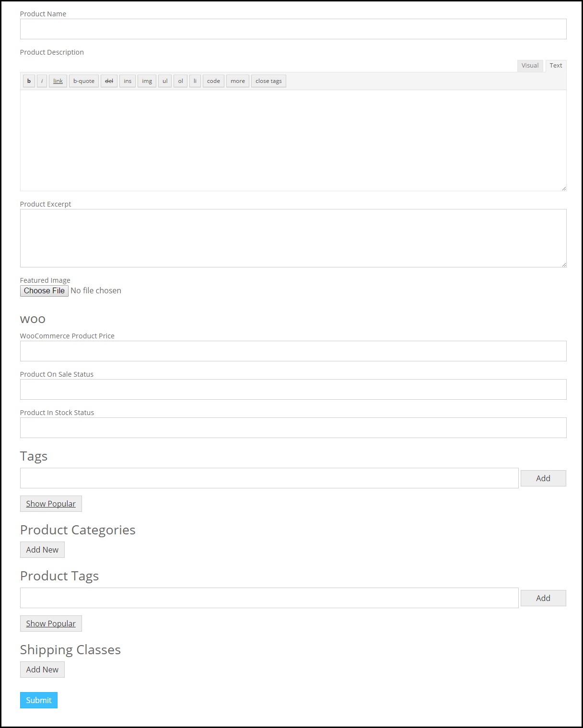Switch to the Visual editor tab
583x728 pixels.
(x=530, y=66)
